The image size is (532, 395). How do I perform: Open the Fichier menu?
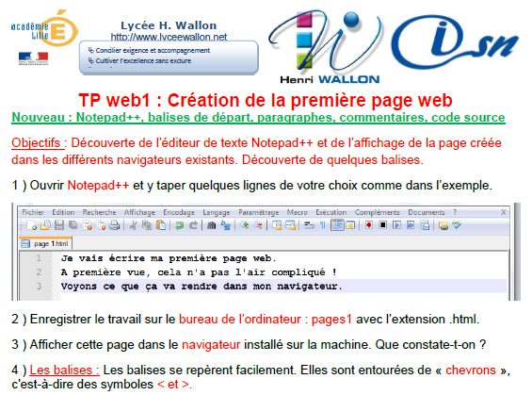[33, 212]
